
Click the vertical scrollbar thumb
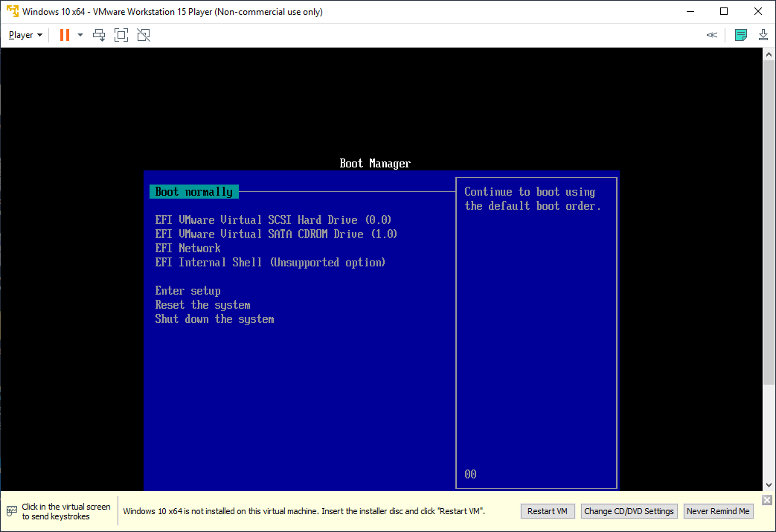[x=769, y=222]
